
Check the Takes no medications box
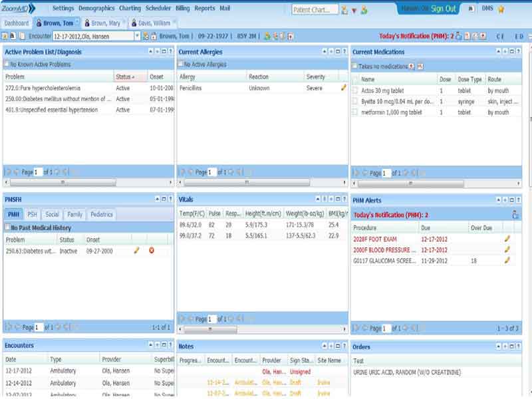pos(354,66)
